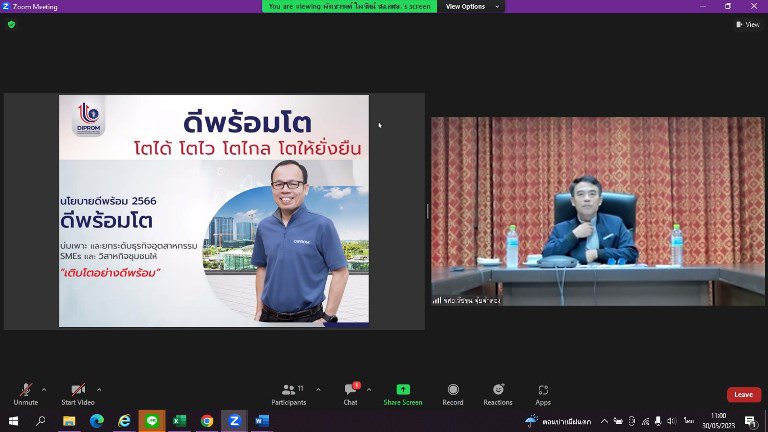768x432 pixels.
Task: Open Word from taskbar
Action: tap(262, 421)
